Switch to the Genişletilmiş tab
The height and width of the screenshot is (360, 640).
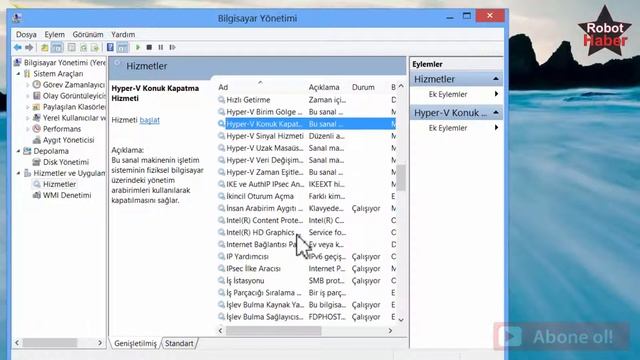click(x=135, y=343)
